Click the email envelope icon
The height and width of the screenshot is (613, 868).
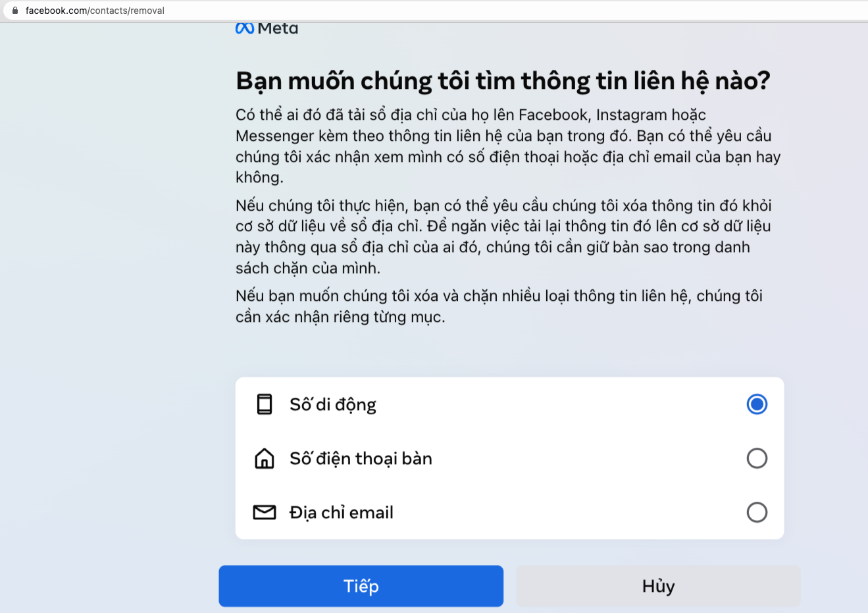coord(265,512)
